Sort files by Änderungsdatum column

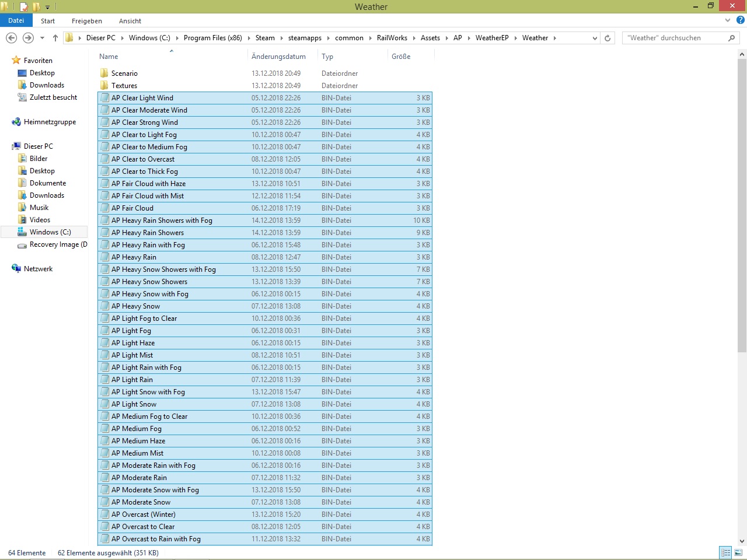click(278, 57)
